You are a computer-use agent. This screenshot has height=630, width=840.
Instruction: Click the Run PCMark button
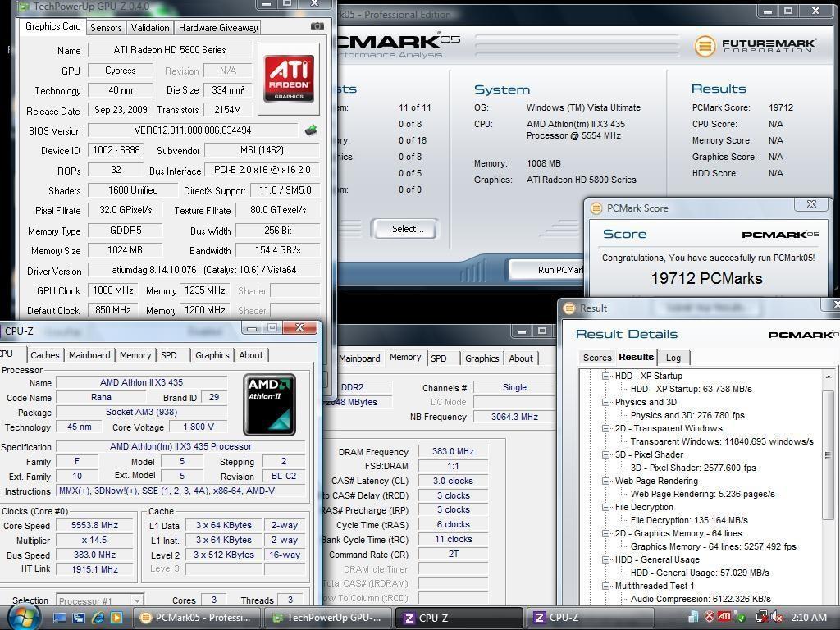click(546, 269)
